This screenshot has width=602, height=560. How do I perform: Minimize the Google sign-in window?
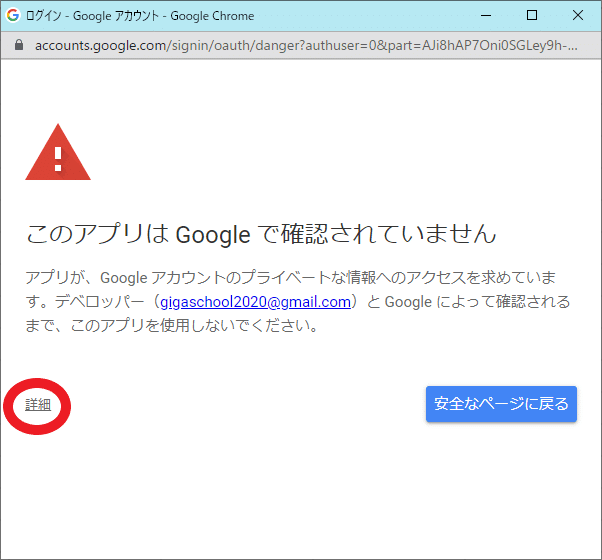point(486,15)
